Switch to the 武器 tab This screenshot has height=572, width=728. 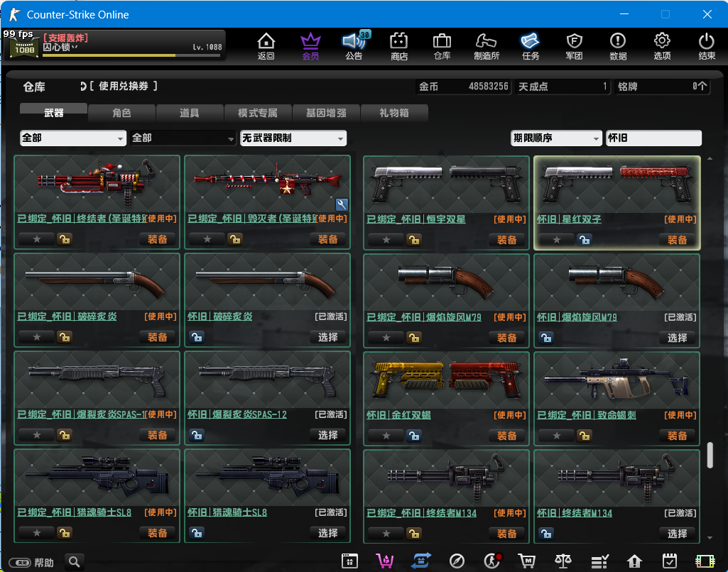tap(53, 113)
